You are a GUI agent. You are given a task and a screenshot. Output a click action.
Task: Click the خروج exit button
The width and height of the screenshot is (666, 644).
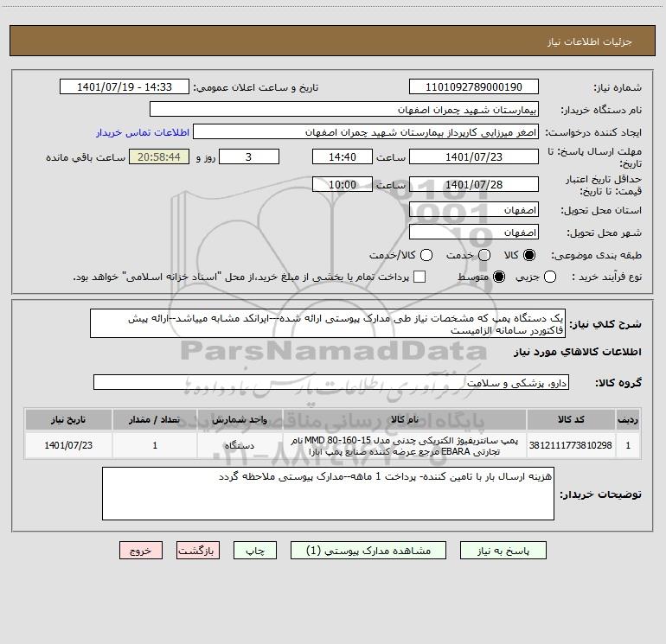(141, 551)
